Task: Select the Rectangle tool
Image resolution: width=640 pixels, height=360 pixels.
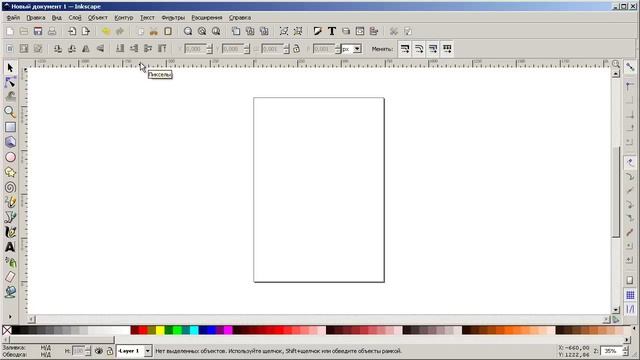Action: [10, 127]
